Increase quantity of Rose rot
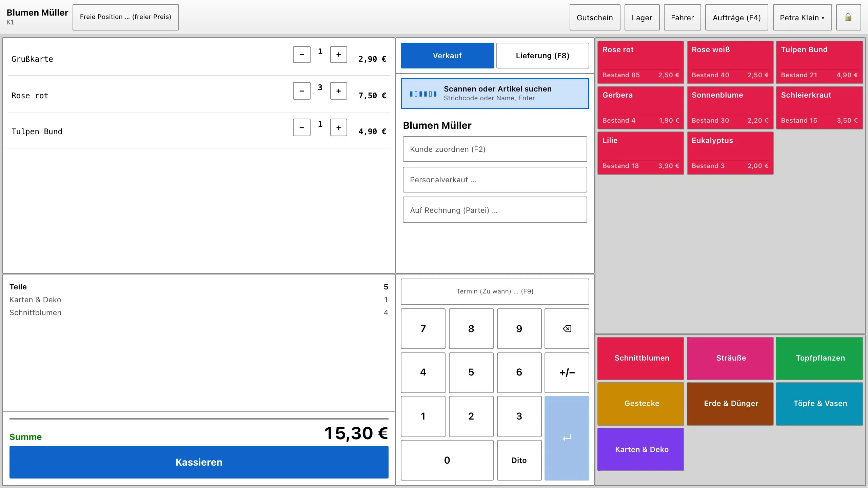The height and width of the screenshot is (488, 868). point(338,91)
